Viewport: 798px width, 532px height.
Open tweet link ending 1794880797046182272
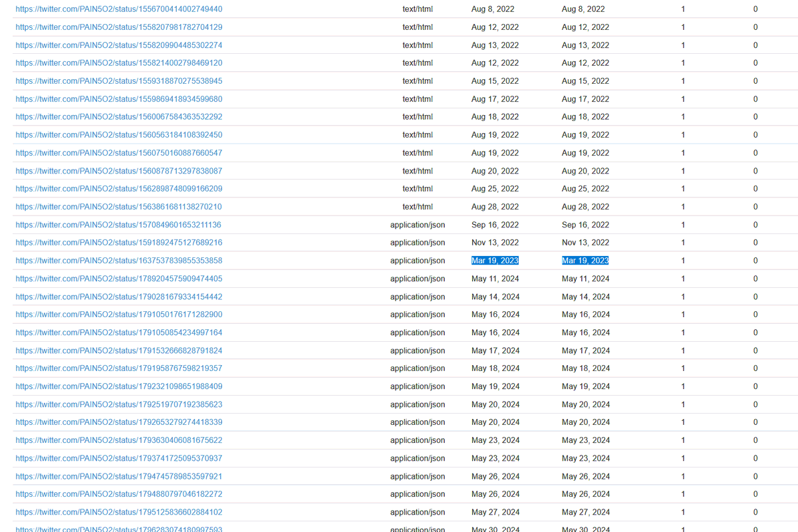tap(119, 494)
